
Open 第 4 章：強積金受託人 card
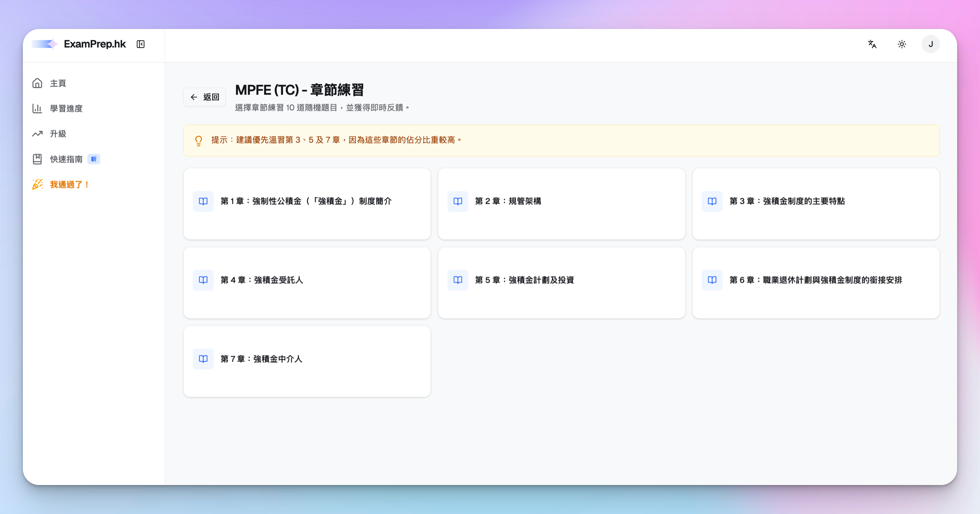pyautogui.click(x=307, y=283)
